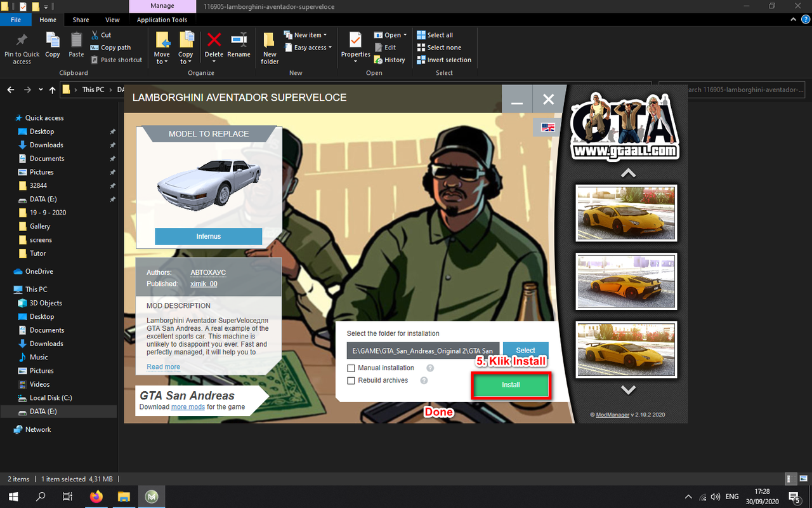The image size is (812, 508).
Task: Open the ModManager link in footer
Action: 612,415
